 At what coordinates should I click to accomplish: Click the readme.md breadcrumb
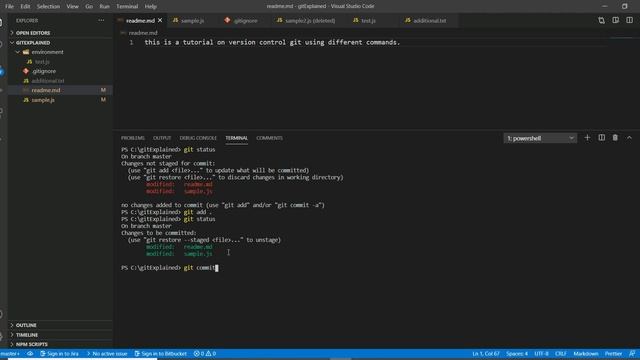[x=142, y=33]
